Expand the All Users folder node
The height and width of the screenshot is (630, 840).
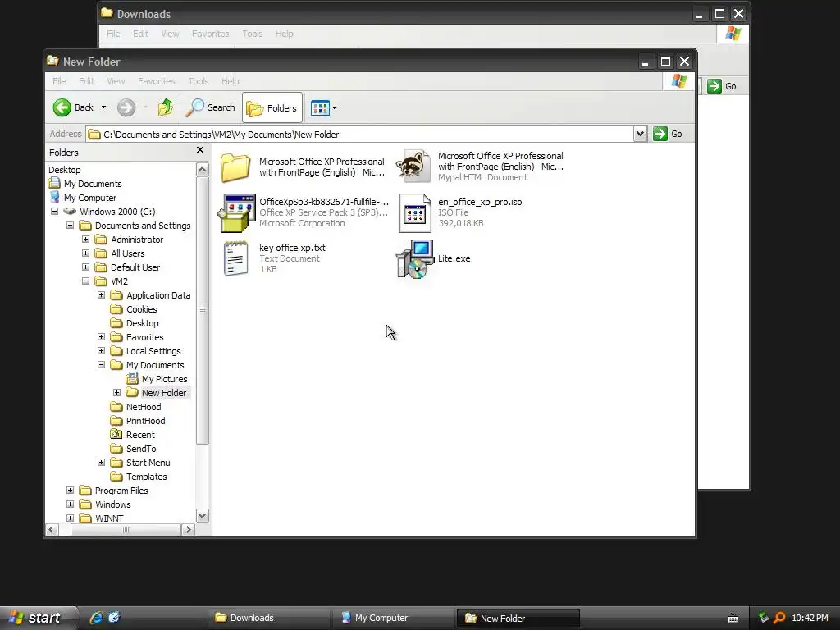[x=85, y=253]
